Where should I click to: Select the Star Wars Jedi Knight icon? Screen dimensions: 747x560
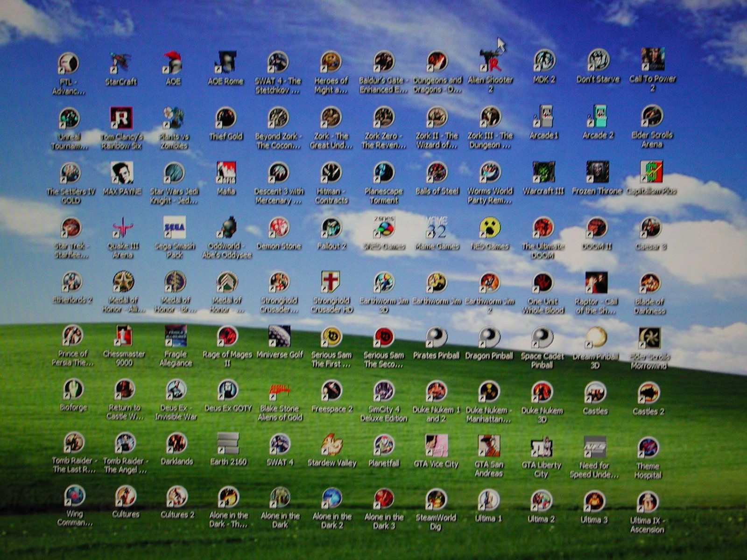pyautogui.click(x=174, y=173)
